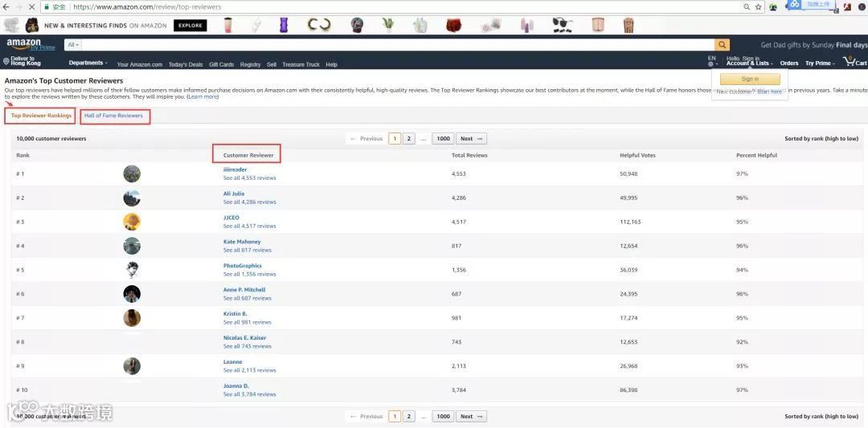This screenshot has height=428, width=868.
Task: See all 2,113 reviews by Leanne
Action: (250, 370)
